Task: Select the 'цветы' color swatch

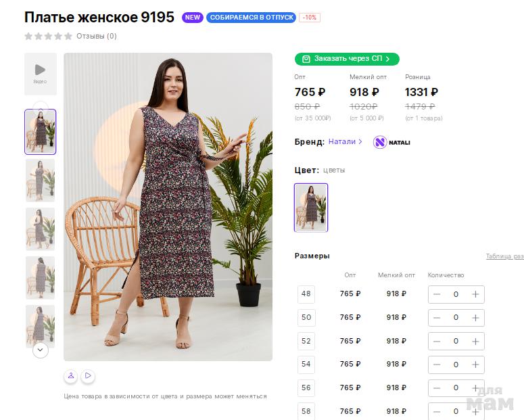Action: pyautogui.click(x=311, y=208)
